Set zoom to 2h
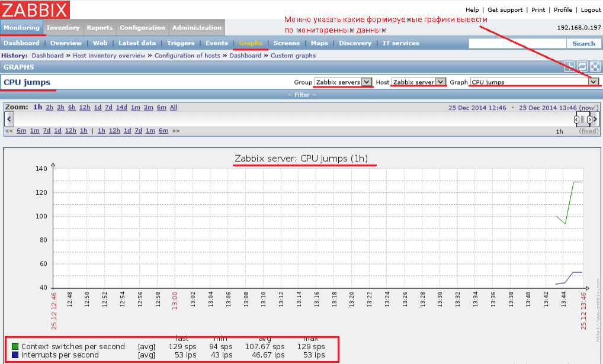Screen dimensions: 603x364 [x=49, y=107]
